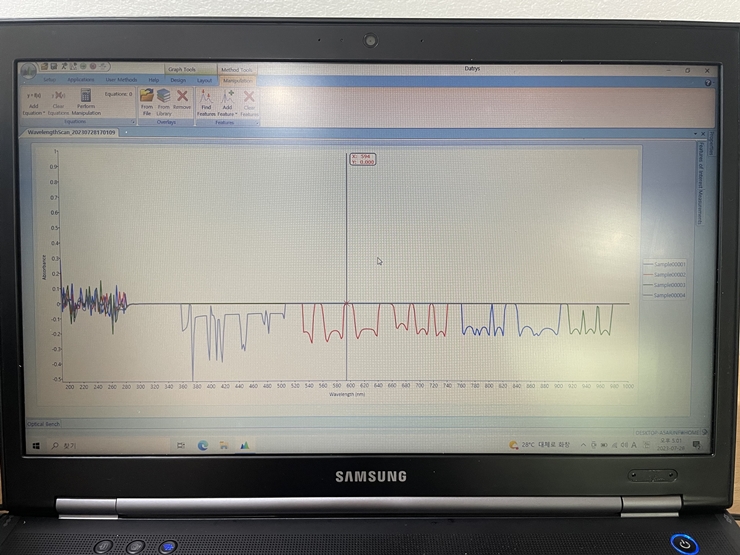
Task: Click the Clear Equations icon
Action: (x=58, y=98)
